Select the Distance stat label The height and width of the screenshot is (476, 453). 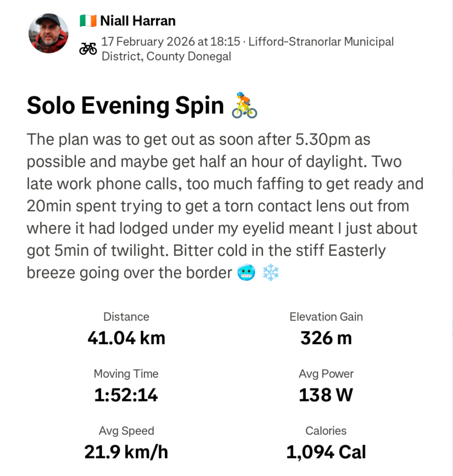[126, 317]
